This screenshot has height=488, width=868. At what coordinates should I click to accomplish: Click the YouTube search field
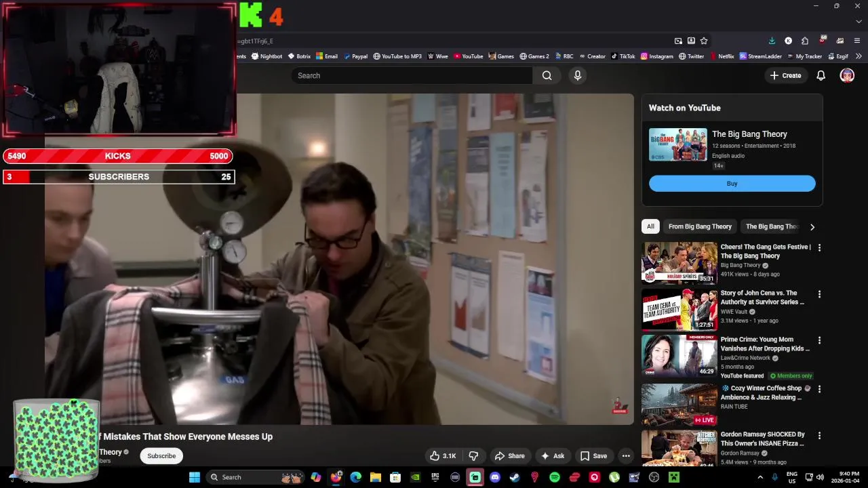tap(412, 75)
